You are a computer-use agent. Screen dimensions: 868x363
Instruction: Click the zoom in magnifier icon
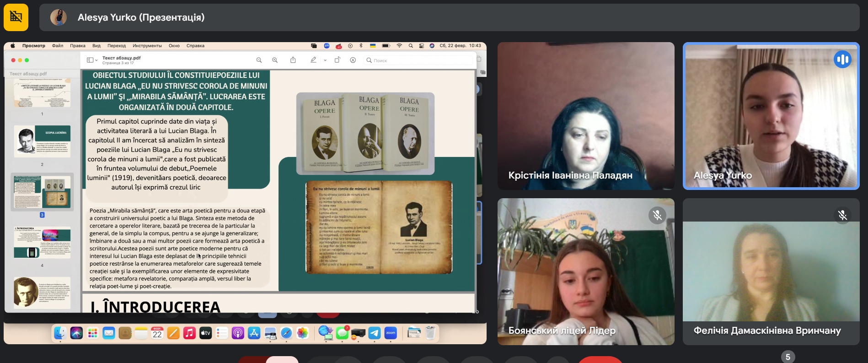point(275,60)
